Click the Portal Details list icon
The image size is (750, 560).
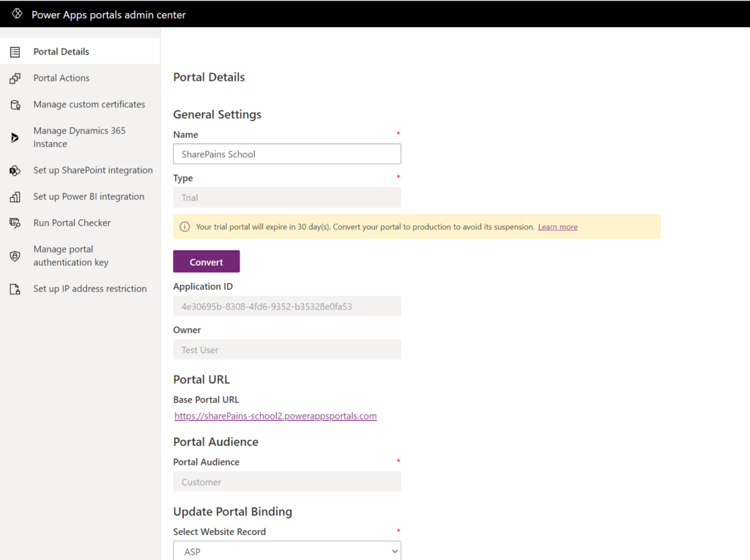click(x=15, y=52)
